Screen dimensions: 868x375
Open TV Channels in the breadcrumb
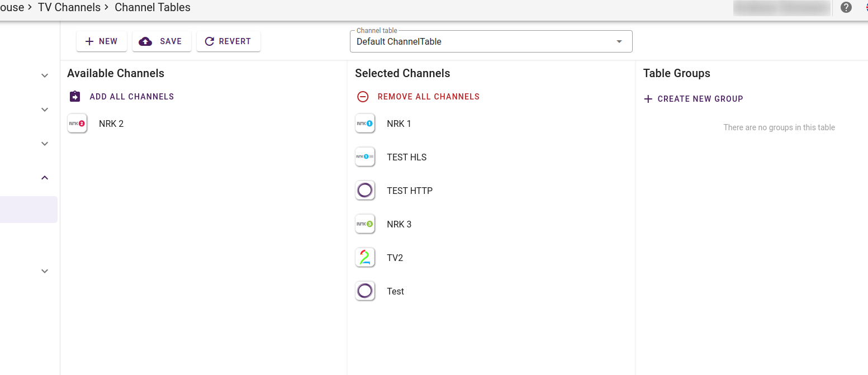tap(69, 7)
